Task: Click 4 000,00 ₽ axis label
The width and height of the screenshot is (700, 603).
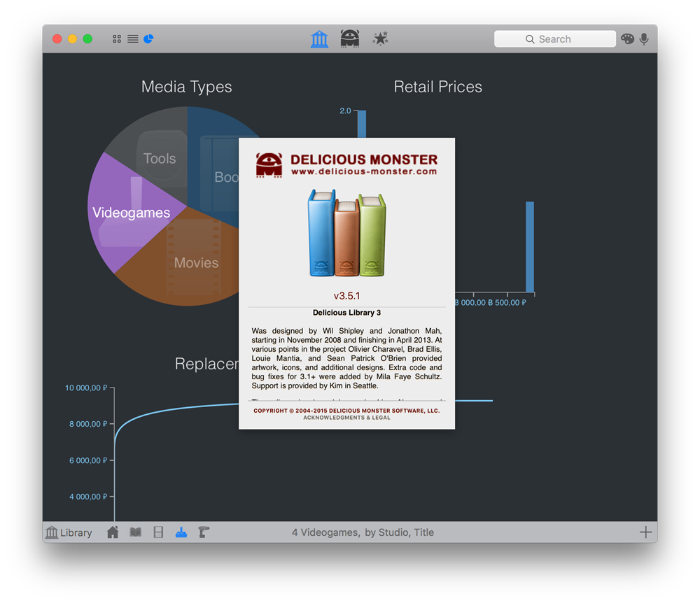Action: (x=88, y=497)
